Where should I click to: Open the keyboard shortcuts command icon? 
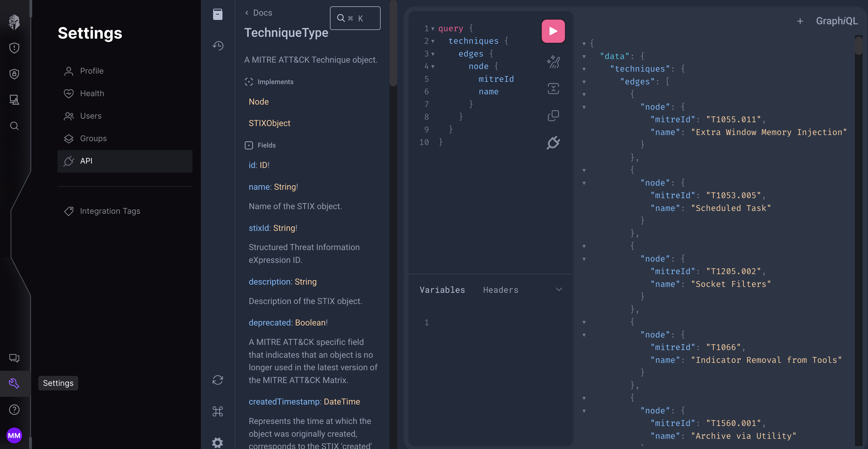(218, 411)
